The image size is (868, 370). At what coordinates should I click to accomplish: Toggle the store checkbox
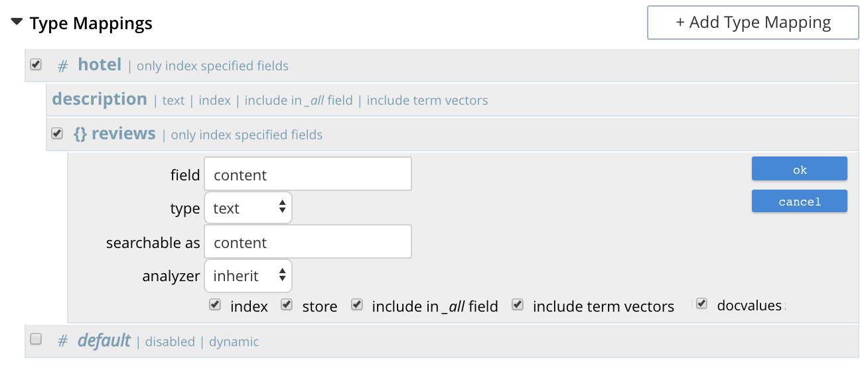[x=287, y=305]
